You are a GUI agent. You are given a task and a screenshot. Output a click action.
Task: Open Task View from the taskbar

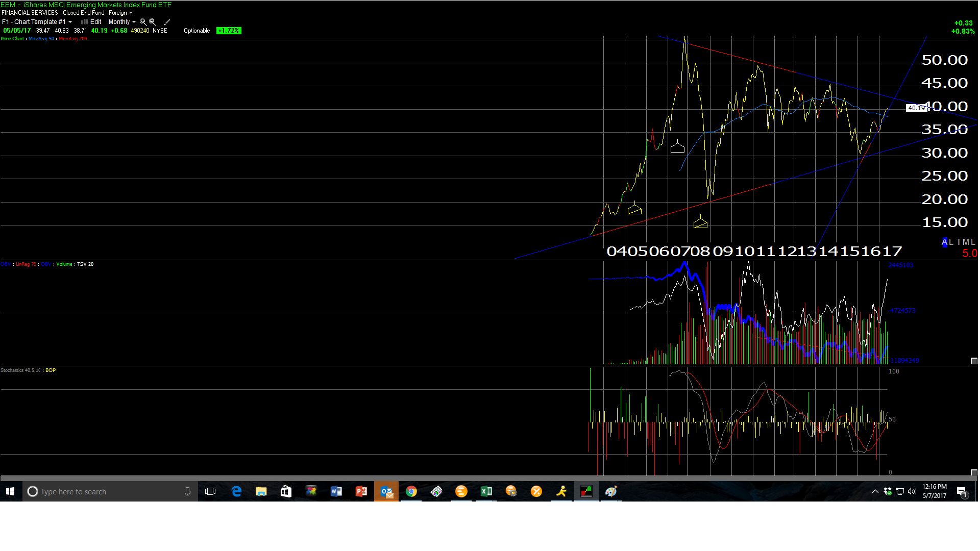click(x=210, y=491)
